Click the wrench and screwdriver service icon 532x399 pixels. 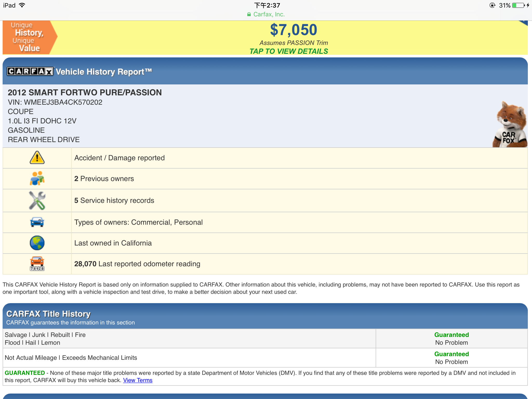click(x=37, y=200)
